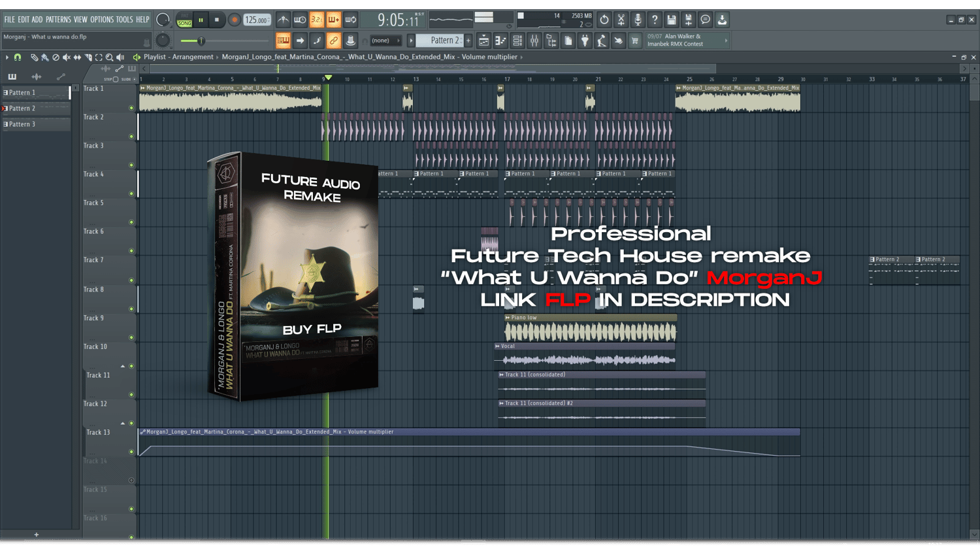This screenshot has width=980, height=551.
Task: Toggle the STEP option in playlist
Action: 111,79
